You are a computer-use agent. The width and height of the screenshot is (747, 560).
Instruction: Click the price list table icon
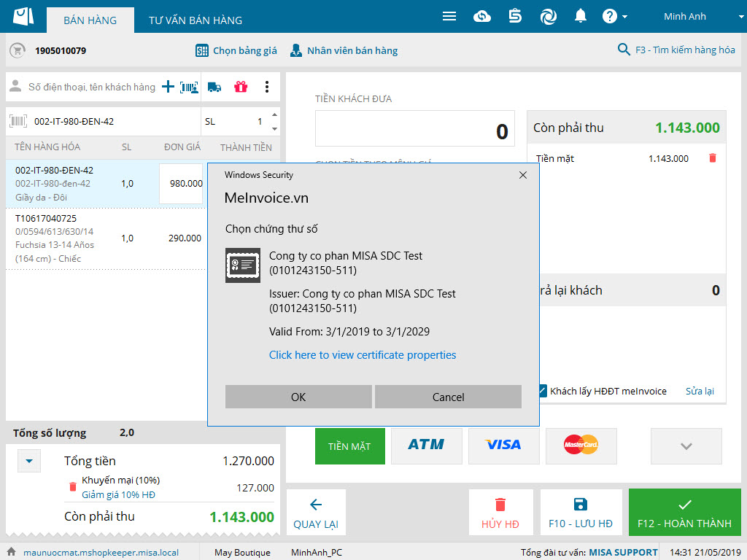point(202,50)
